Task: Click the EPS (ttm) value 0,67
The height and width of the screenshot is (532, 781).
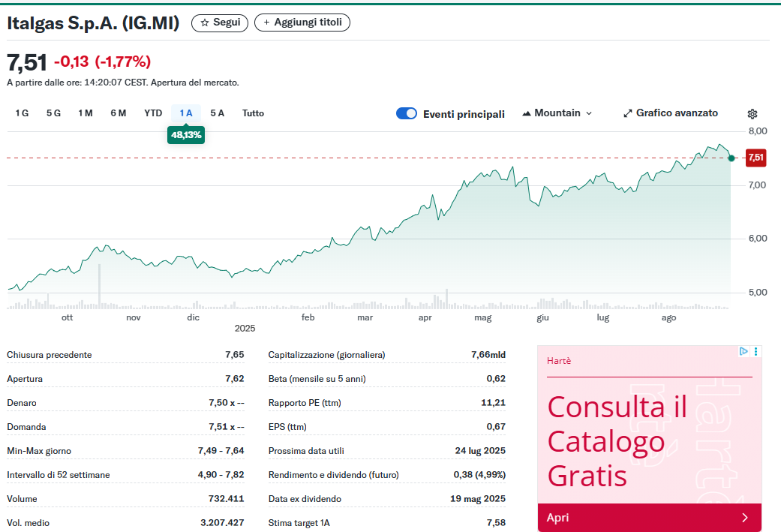Action: point(496,427)
